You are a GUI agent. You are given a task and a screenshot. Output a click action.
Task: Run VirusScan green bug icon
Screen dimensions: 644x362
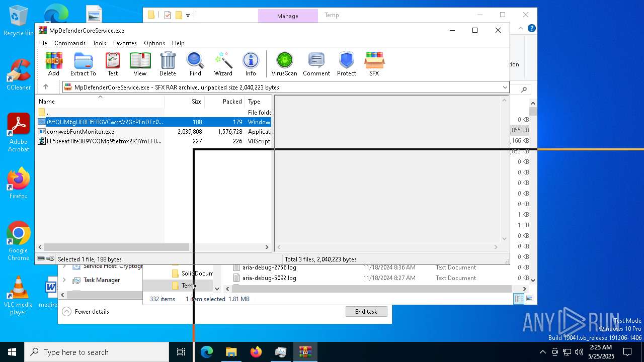[284, 64]
